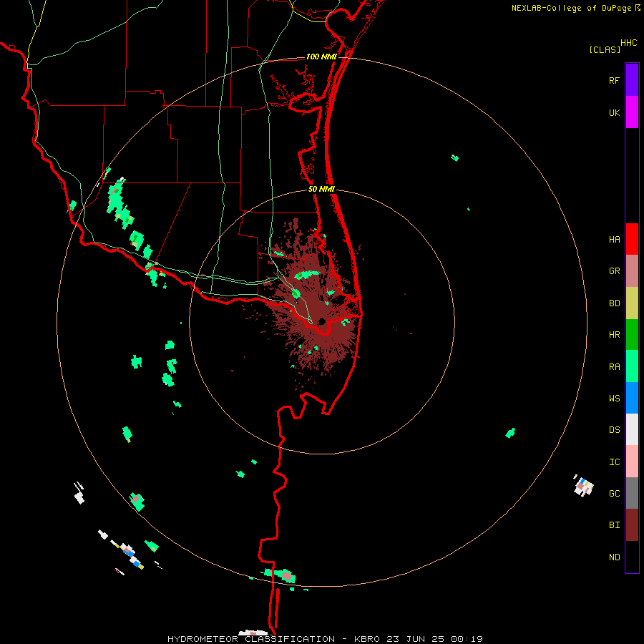Click the white-and-pink echo cluster at far right edge

[x=584, y=486]
